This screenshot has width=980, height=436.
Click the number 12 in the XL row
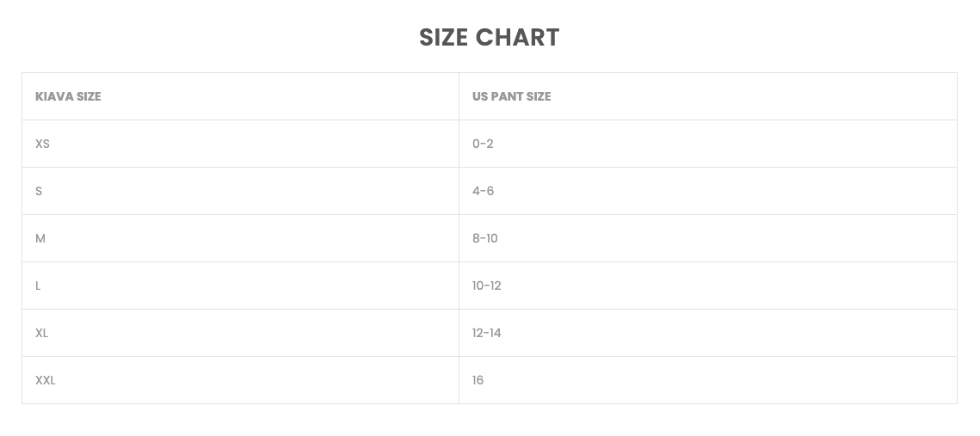tap(478, 333)
